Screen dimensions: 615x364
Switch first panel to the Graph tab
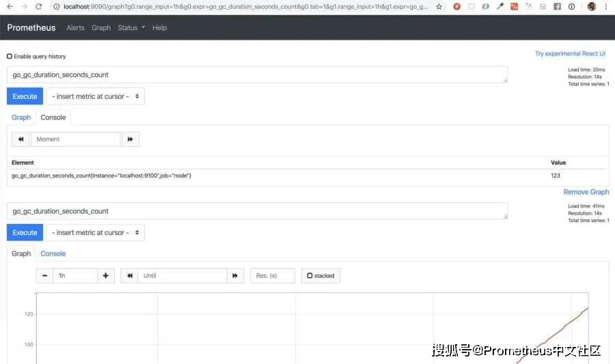click(x=21, y=117)
